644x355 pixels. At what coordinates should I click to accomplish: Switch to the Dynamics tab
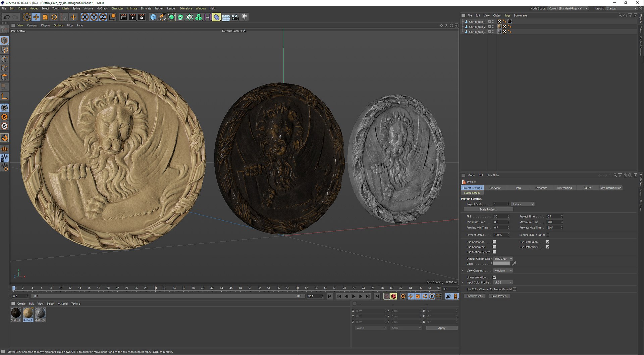click(541, 188)
